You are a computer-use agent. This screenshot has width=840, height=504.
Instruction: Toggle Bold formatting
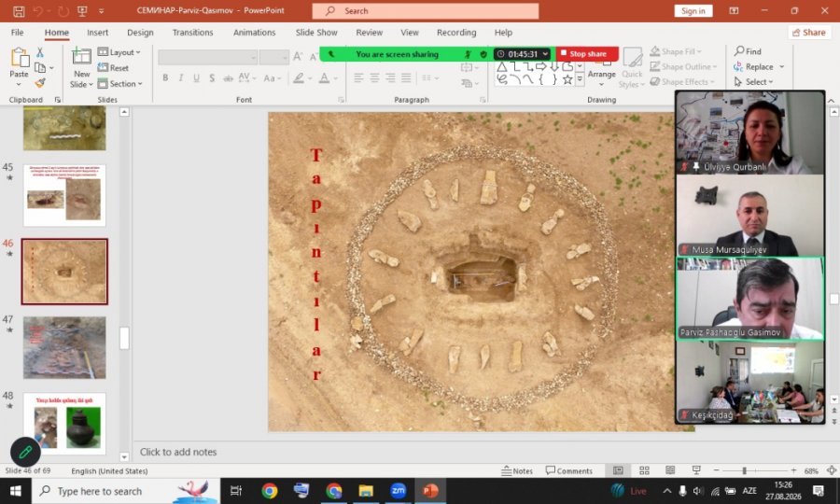(165, 78)
